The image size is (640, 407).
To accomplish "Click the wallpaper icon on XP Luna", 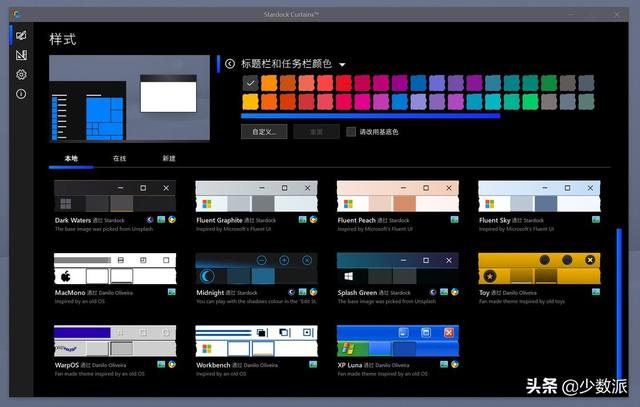I will coord(444,364).
